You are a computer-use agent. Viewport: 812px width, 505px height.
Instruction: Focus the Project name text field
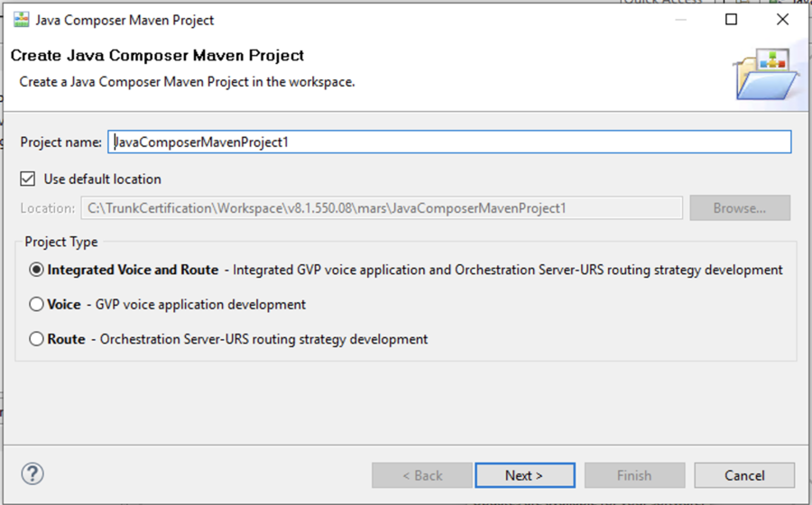click(x=449, y=142)
